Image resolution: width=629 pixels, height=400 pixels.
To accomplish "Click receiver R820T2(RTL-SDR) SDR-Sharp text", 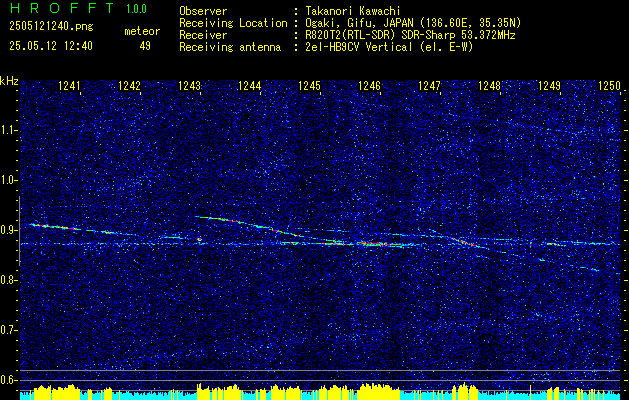I will click(410, 35).
